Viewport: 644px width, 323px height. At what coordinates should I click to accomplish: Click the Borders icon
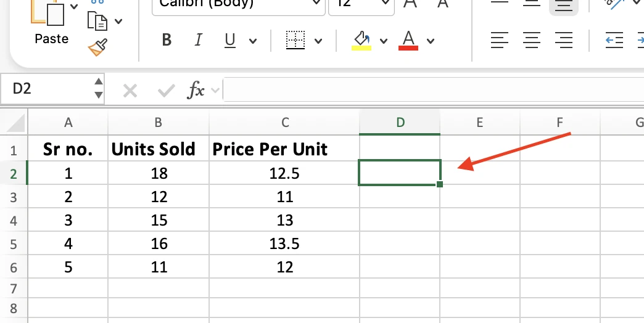click(x=295, y=40)
